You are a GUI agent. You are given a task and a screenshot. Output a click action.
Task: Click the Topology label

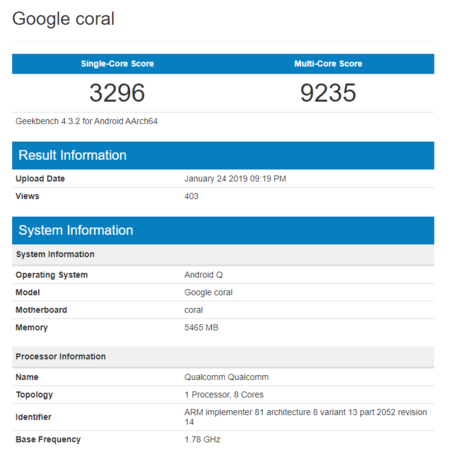(x=34, y=395)
